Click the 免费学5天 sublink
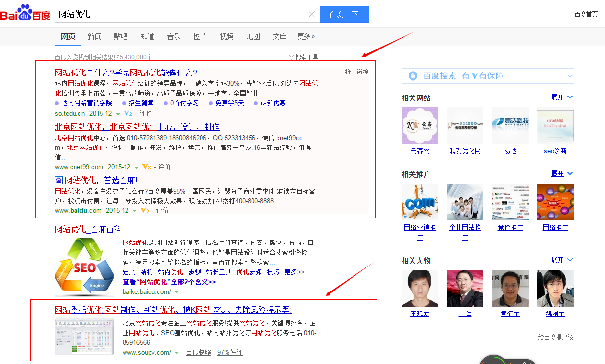The image size is (605, 364). pyautogui.click(x=229, y=103)
